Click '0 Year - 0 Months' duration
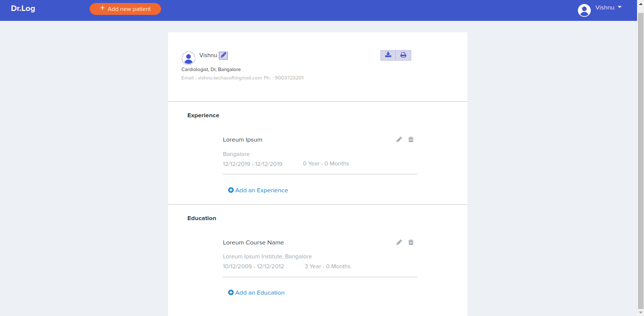This screenshot has height=316, width=644. point(326,163)
